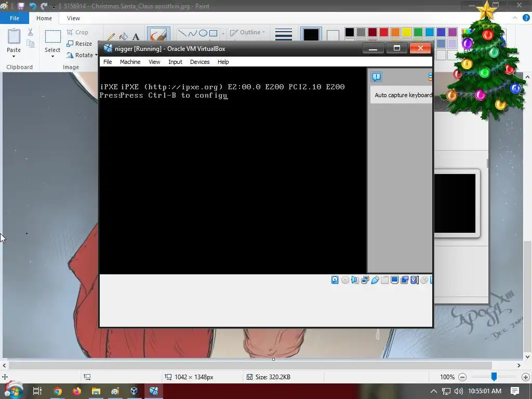This screenshot has width=532, height=399.
Task: Click the Paint horizontal scrollbar
Action: point(250,365)
